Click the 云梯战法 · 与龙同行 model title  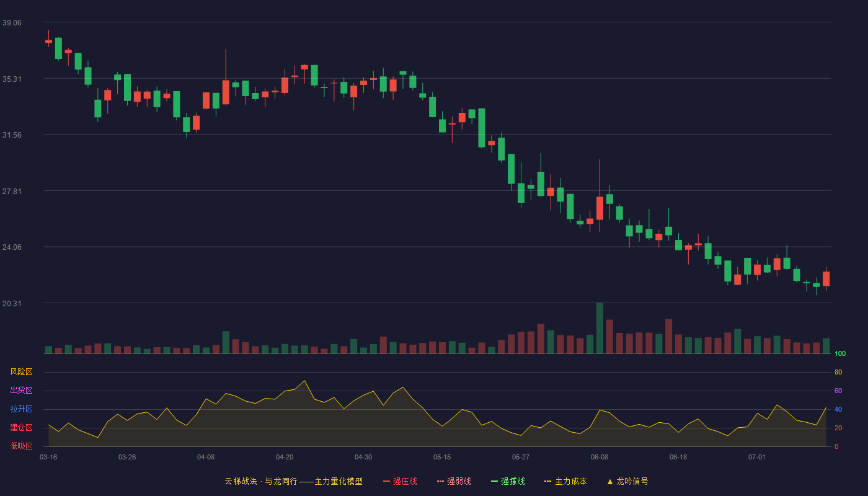293,481
